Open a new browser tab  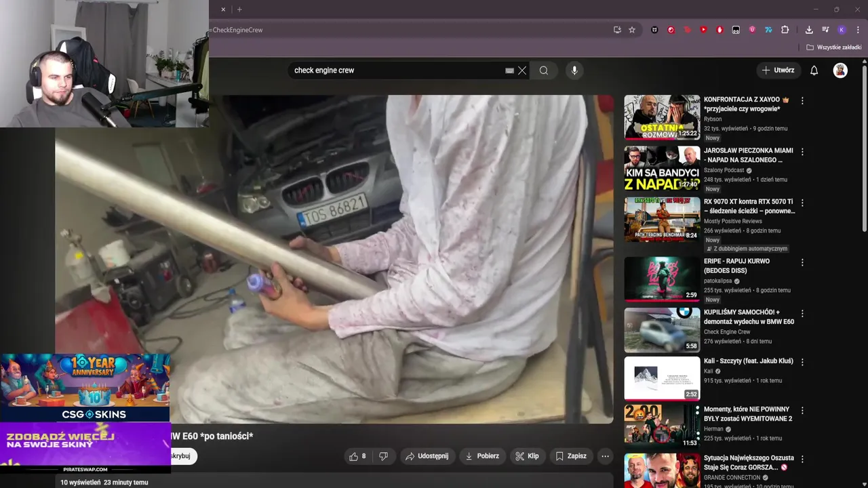point(239,9)
